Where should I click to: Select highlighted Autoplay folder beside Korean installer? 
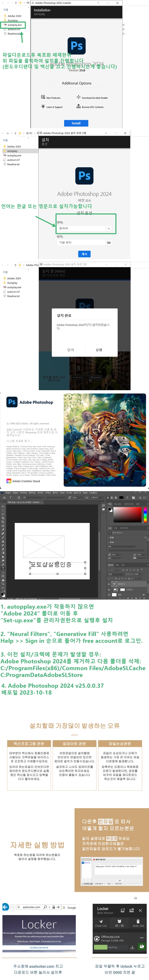(12, 151)
